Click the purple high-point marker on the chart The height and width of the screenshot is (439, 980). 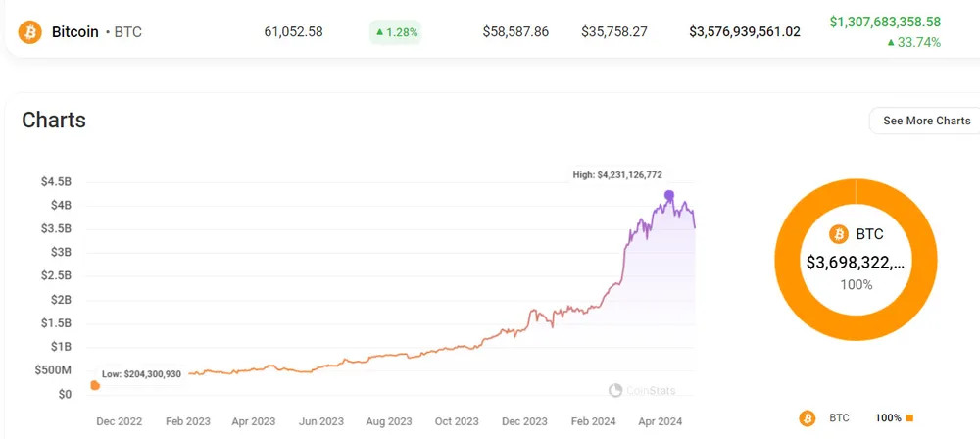click(668, 196)
